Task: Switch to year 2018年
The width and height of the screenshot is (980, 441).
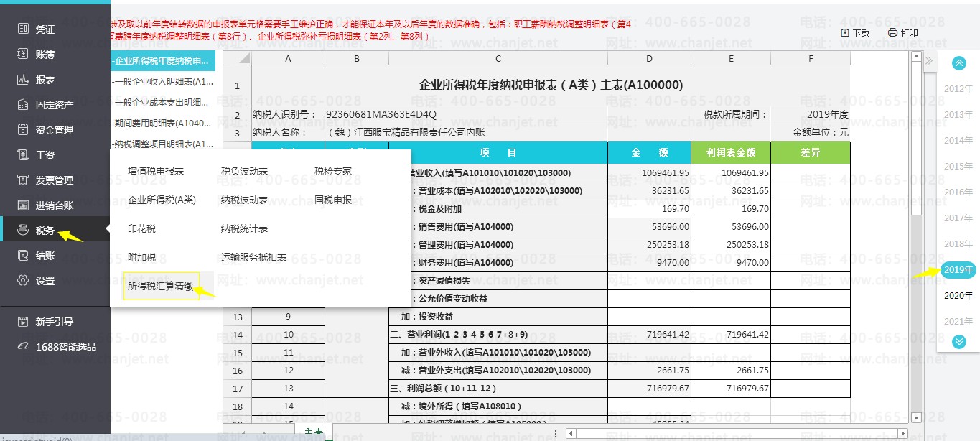Action: [958, 244]
